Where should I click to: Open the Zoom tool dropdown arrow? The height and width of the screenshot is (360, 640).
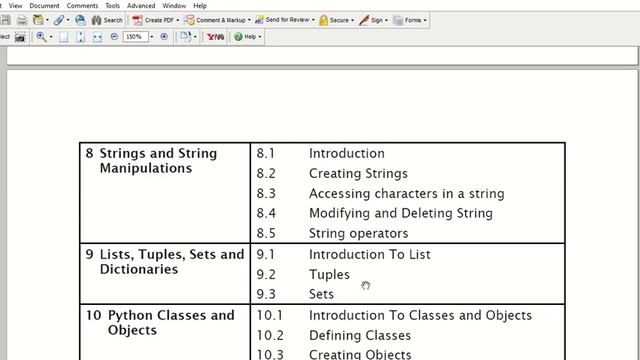[x=51, y=37]
